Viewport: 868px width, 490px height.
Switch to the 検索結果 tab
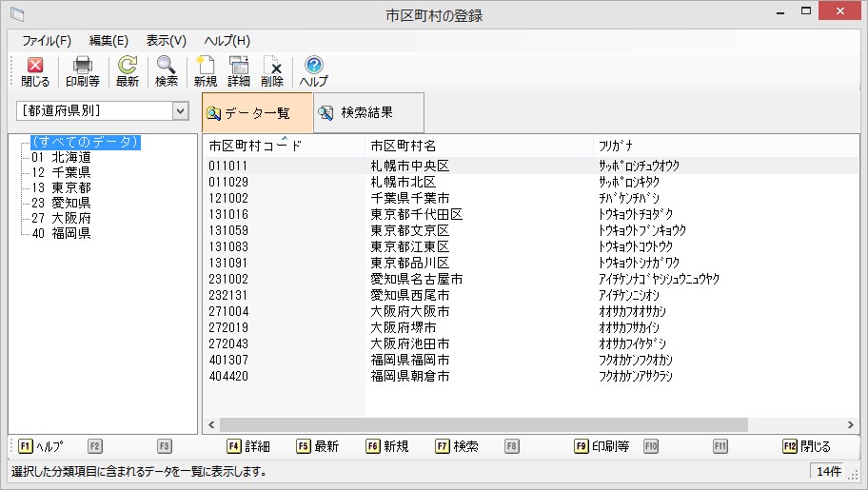pos(366,113)
